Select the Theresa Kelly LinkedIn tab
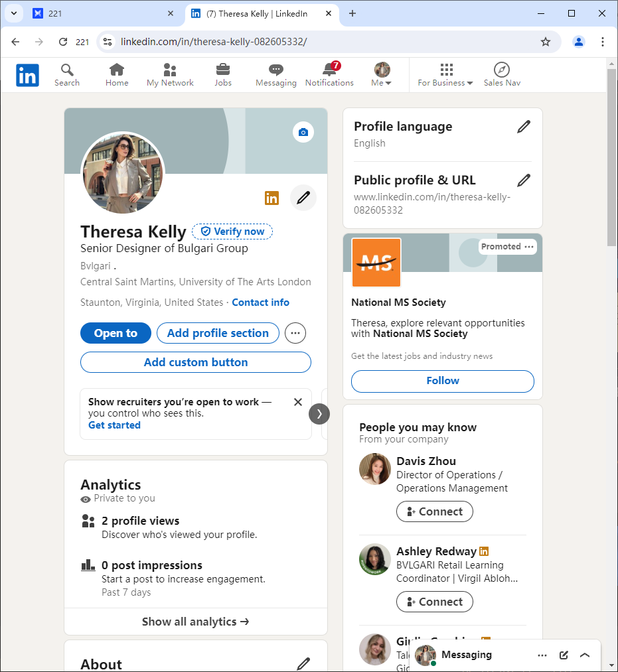This screenshot has width=618, height=672. pos(262,14)
